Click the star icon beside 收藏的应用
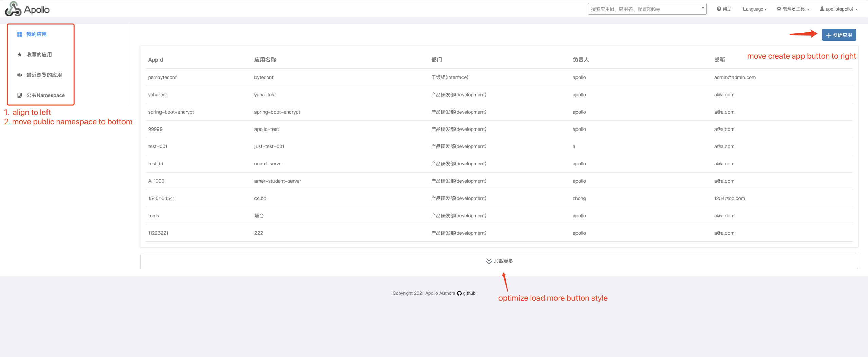 pyautogui.click(x=20, y=55)
